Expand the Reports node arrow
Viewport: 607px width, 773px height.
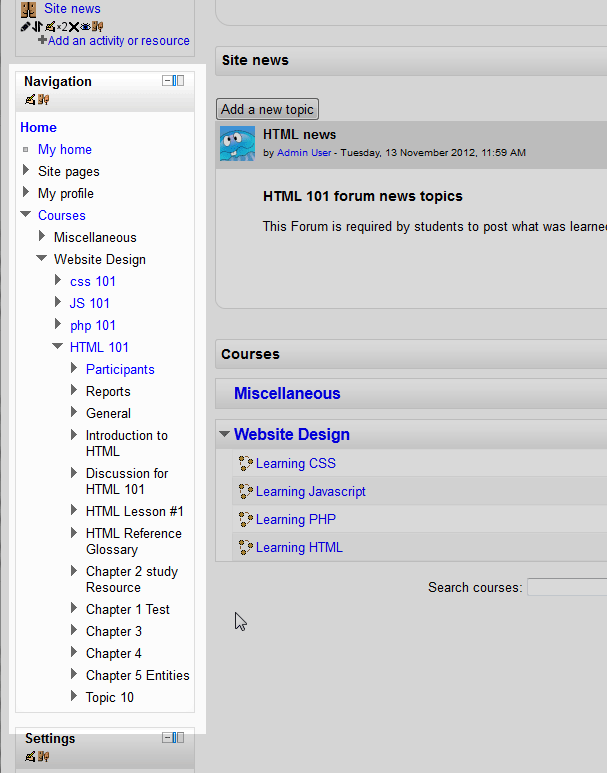pos(74,390)
